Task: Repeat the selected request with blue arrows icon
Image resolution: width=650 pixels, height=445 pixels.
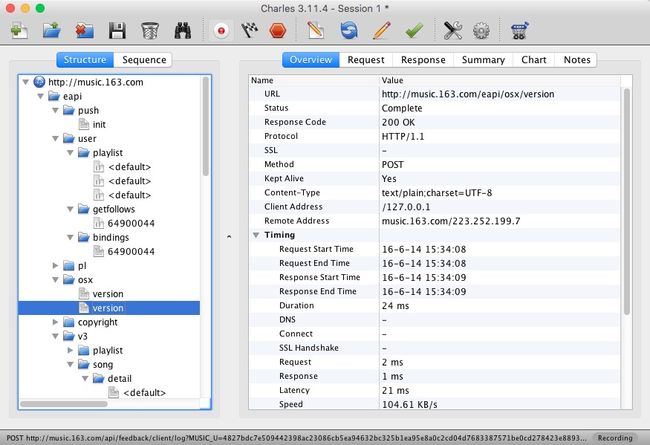Action: click(x=349, y=31)
